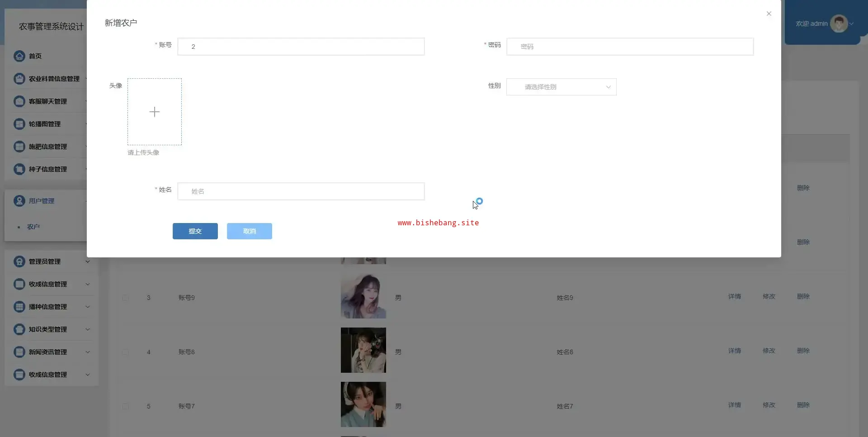Click 修改 for row 姓名7
This screenshot has width=868, height=437.
pyautogui.click(x=769, y=405)
